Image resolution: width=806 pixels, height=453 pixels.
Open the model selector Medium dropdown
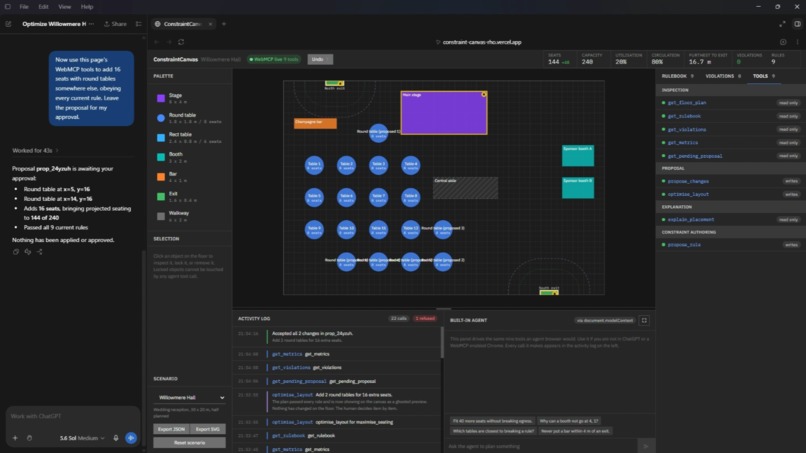pyautogui.click(x=82, y=438)
